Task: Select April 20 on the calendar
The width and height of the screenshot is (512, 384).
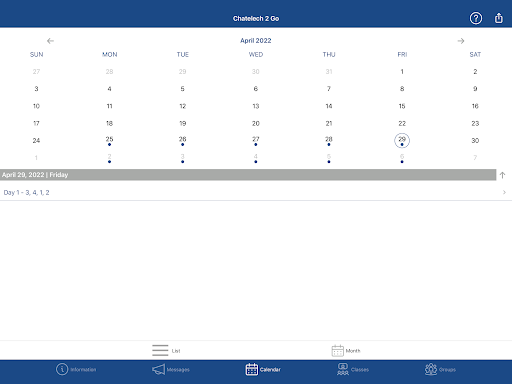Action: 256,123
